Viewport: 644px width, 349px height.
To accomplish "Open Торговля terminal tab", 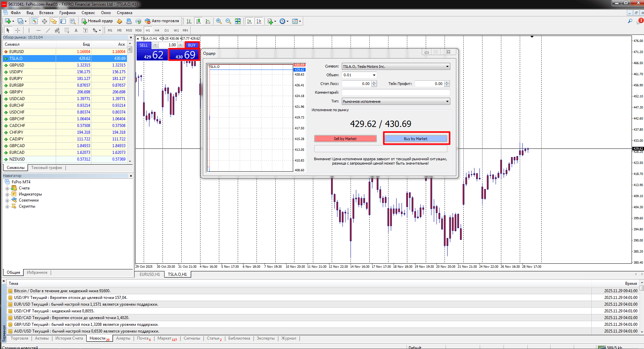I will click(x=19, y=338).
